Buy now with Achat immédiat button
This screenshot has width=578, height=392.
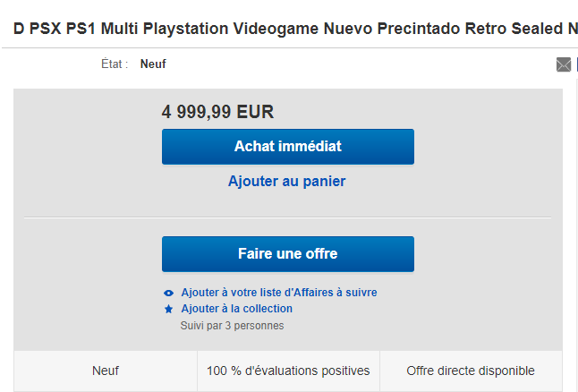click(288, 147)
